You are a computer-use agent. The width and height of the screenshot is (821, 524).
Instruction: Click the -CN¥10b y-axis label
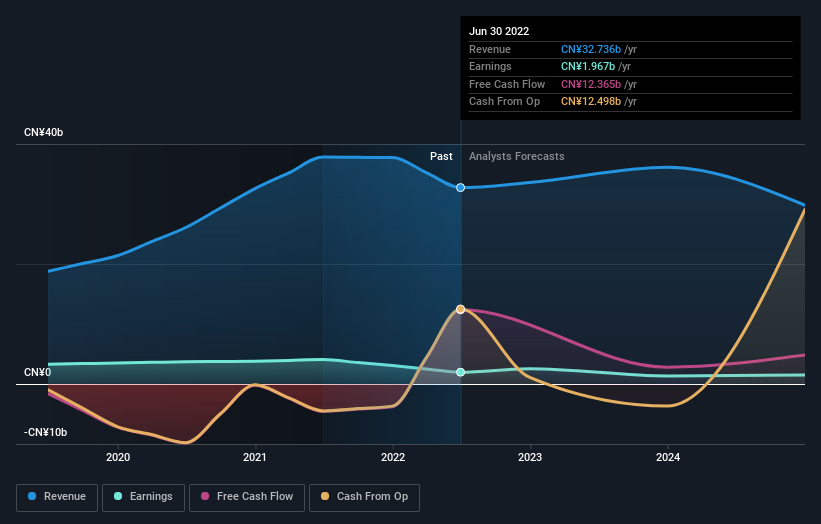coord(46,432)
